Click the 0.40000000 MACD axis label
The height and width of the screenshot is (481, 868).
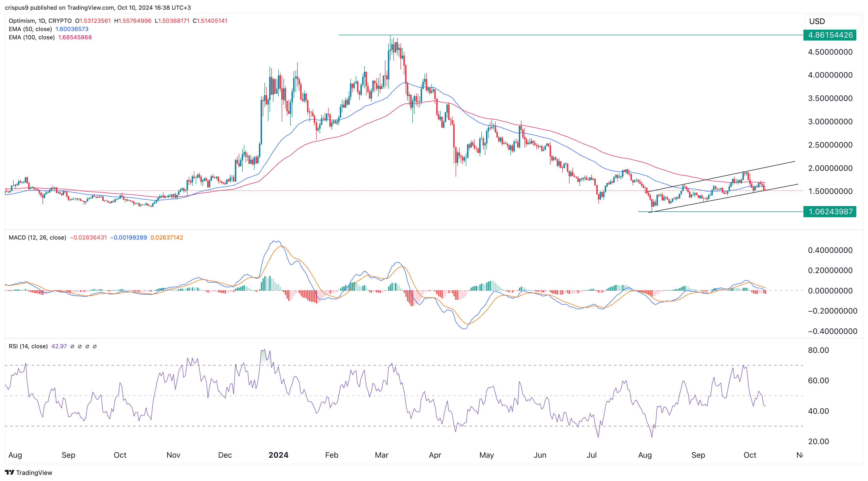(x=830, y=250)
